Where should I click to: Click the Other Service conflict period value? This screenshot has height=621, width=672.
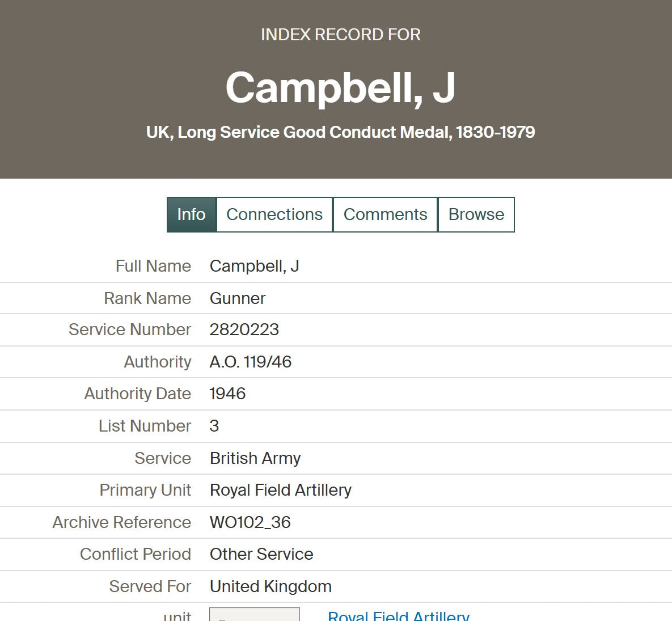[x=261, y=554]
